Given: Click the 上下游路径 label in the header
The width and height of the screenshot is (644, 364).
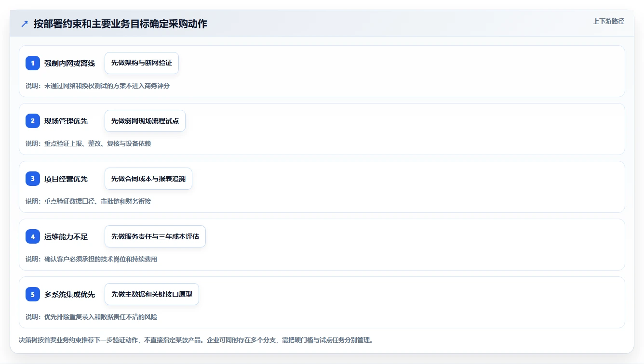Looking at the screenshot, I should pos(608,21).
